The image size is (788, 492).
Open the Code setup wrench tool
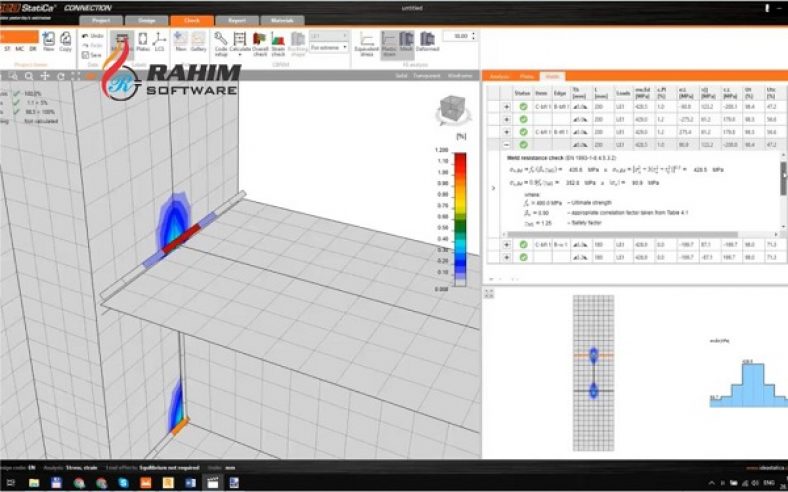click(x=221, y=43)
